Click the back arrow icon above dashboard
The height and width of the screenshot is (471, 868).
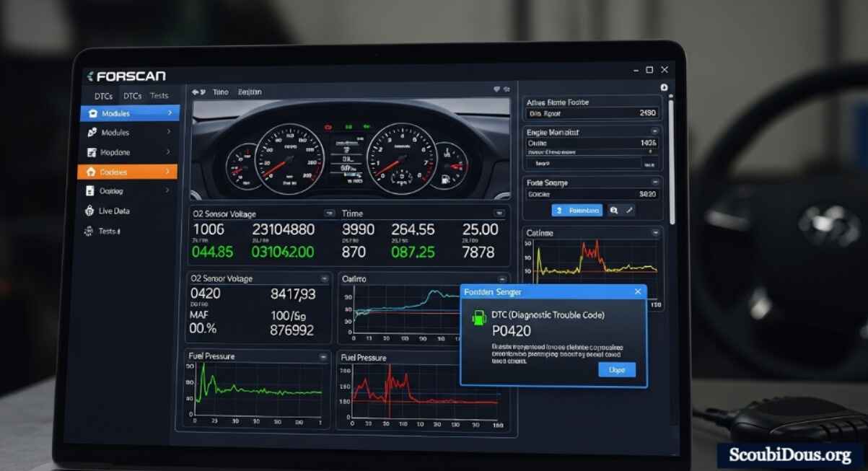[x=196, y=92]
